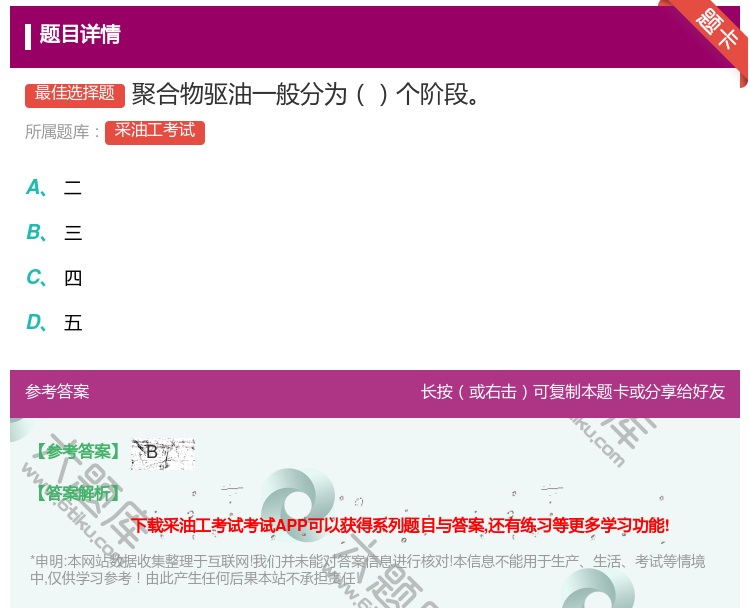Open the red 下载采油工考试考试APP promo link
This screenshot has height=608, width=750.
click(400, 525)
